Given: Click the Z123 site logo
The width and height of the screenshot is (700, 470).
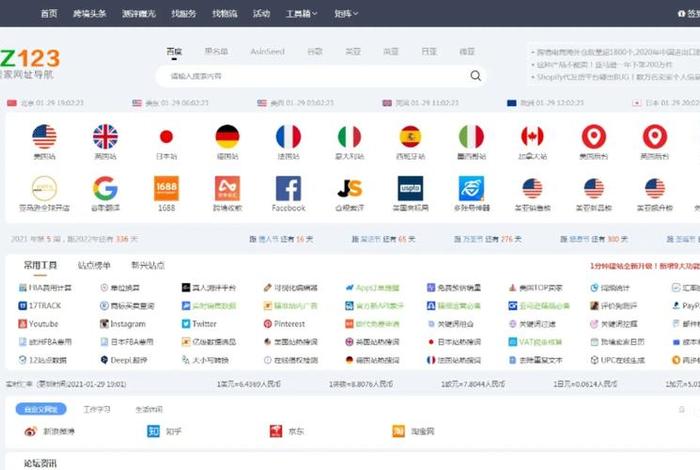Looking at the screenshot, I should 29,63.
